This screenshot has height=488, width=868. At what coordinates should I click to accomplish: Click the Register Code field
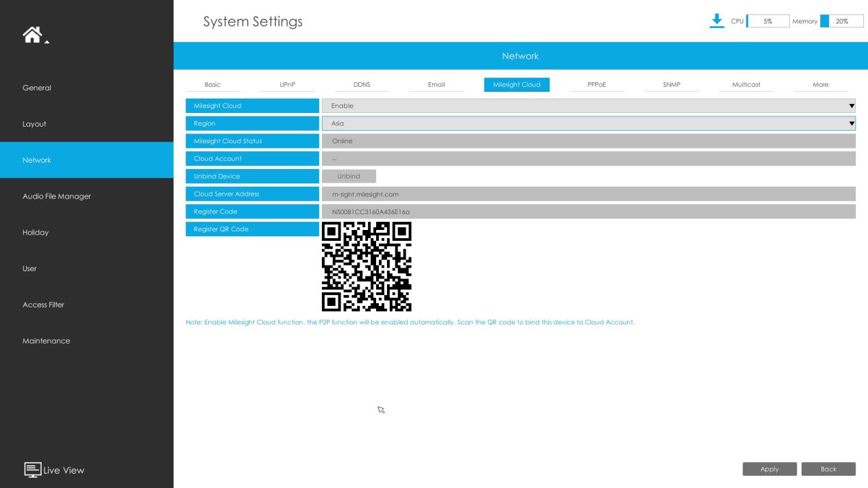tap(588, 211)
